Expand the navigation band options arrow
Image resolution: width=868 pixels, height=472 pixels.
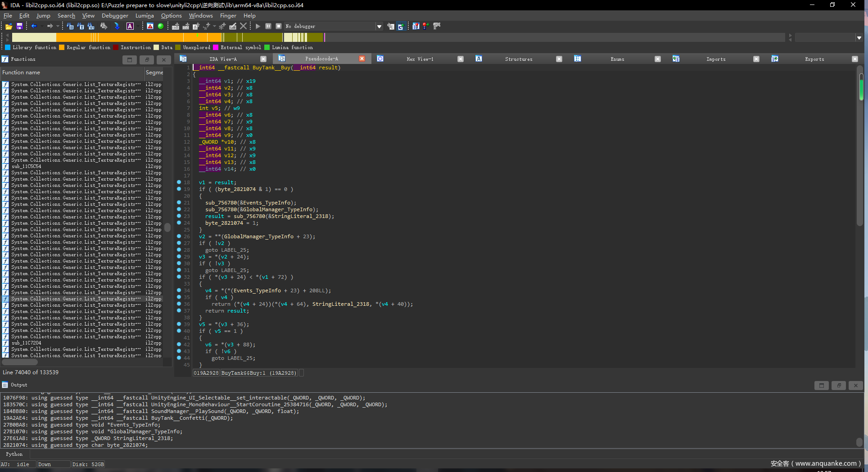coord(859,38)
